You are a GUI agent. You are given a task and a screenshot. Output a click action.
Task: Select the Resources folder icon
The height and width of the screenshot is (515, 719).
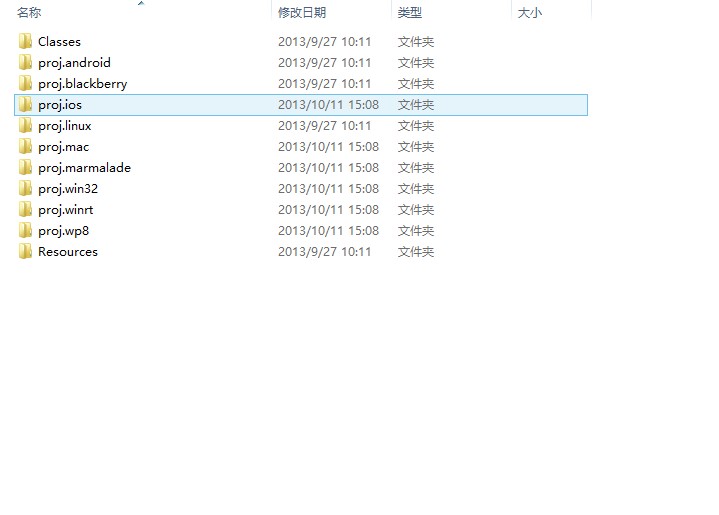[25, 252]
